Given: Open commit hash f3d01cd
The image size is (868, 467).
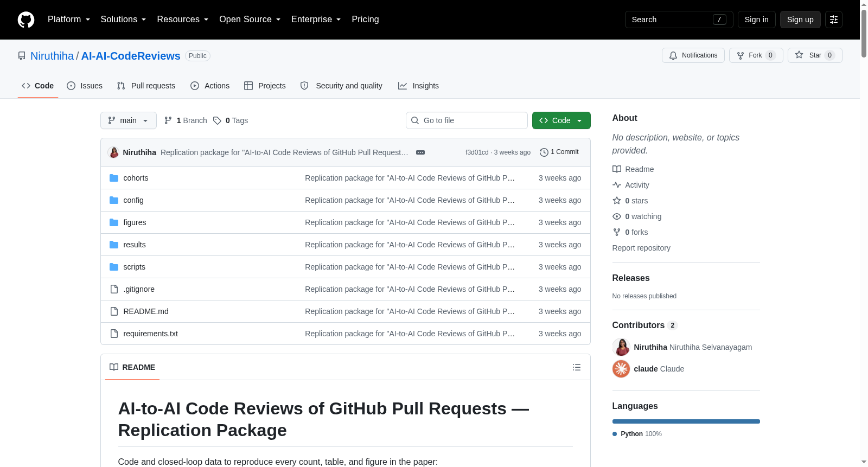Looking at the screenshot, I should 477,152.
